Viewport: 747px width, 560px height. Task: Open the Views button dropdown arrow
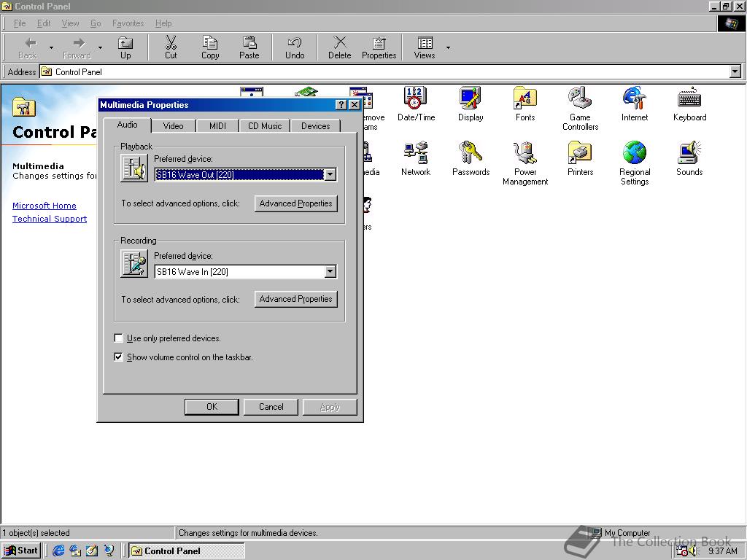pos(449,47)
